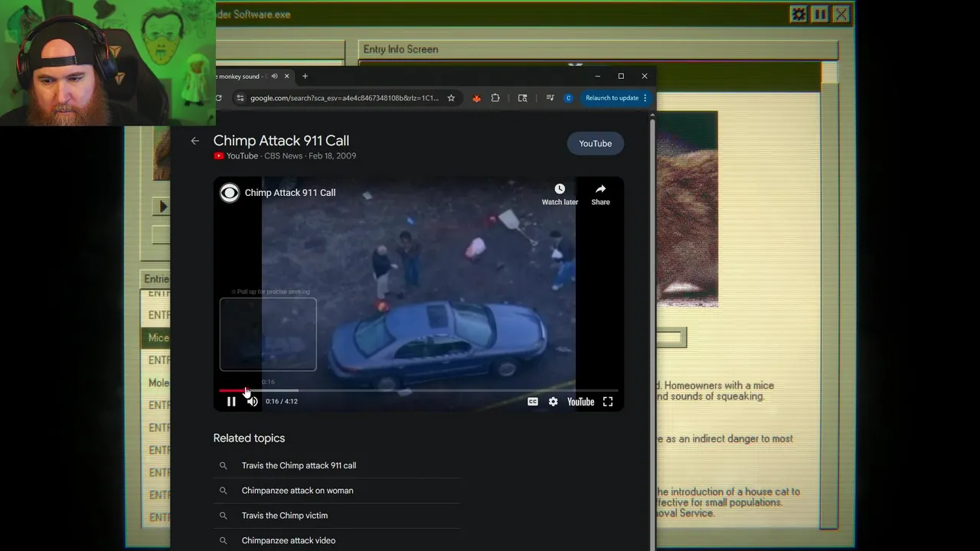The height and width of the screenshot is (551, 980).
Task: Click the Watch later clock icon
Action: tap(560, 189)
